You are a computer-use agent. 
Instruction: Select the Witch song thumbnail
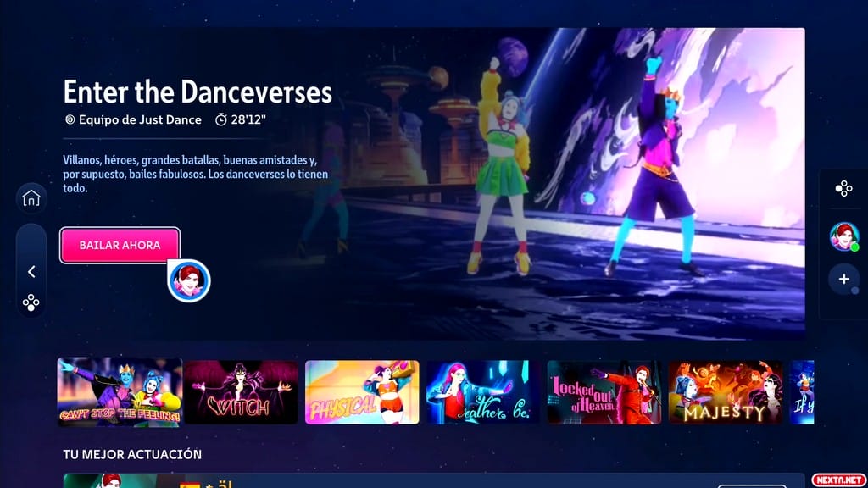(x=242, y=392)
